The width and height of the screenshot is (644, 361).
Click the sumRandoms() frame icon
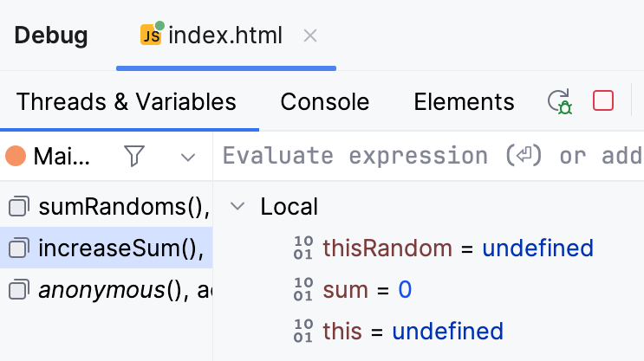pyautogui.click(x=17, y=206)
